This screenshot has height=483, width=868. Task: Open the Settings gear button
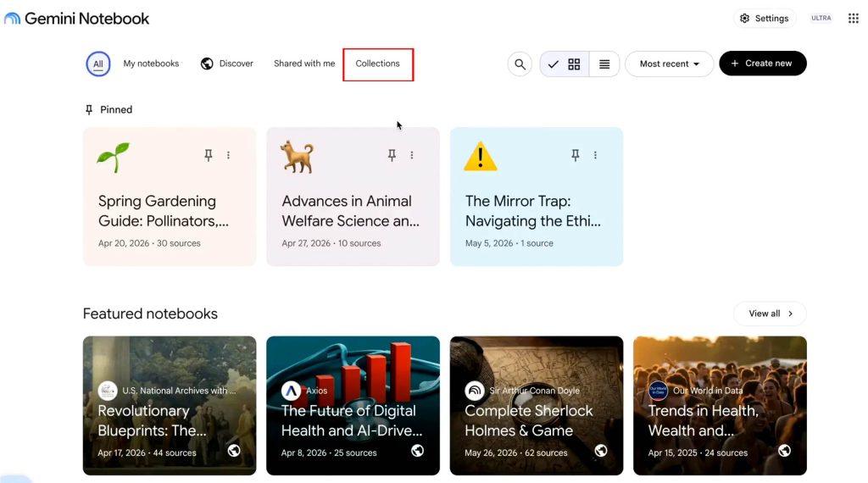pyautogui.click(x=765, y=19)
